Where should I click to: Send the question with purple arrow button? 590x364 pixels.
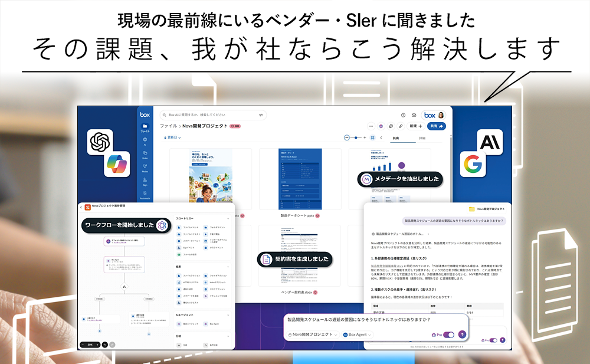click(x=462, y=335)
